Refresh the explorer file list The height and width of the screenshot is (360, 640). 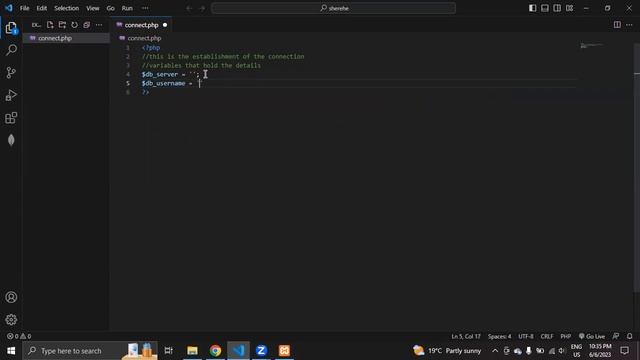click(x=74, y=25)
